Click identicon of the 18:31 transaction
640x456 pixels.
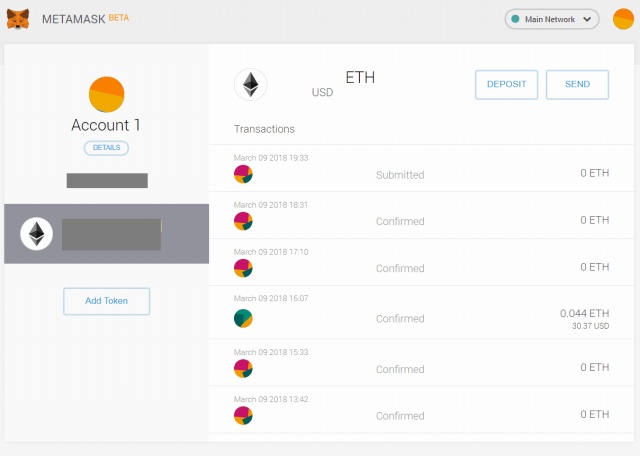click(243, 221)
